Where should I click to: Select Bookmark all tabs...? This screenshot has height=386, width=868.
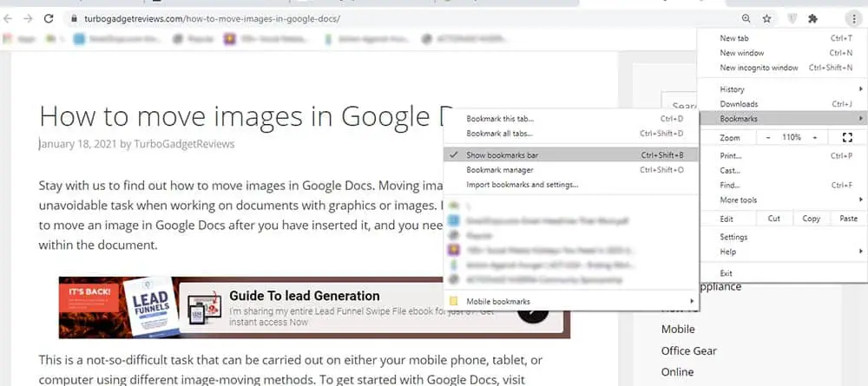572,134
